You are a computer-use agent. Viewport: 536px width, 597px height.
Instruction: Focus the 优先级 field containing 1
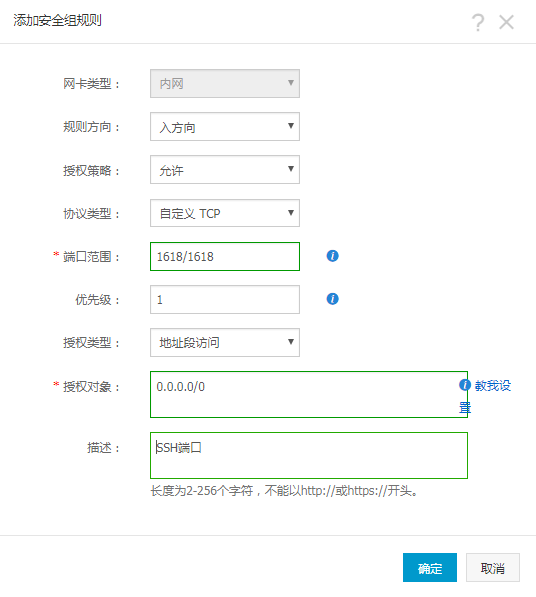(x=225, y=299)
